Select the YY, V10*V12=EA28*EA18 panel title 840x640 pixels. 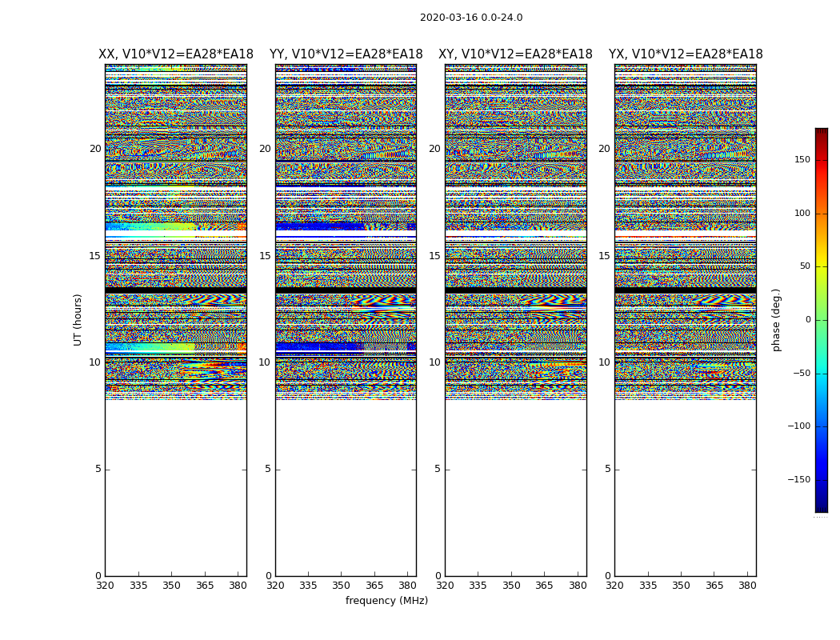tap(346, 54)
